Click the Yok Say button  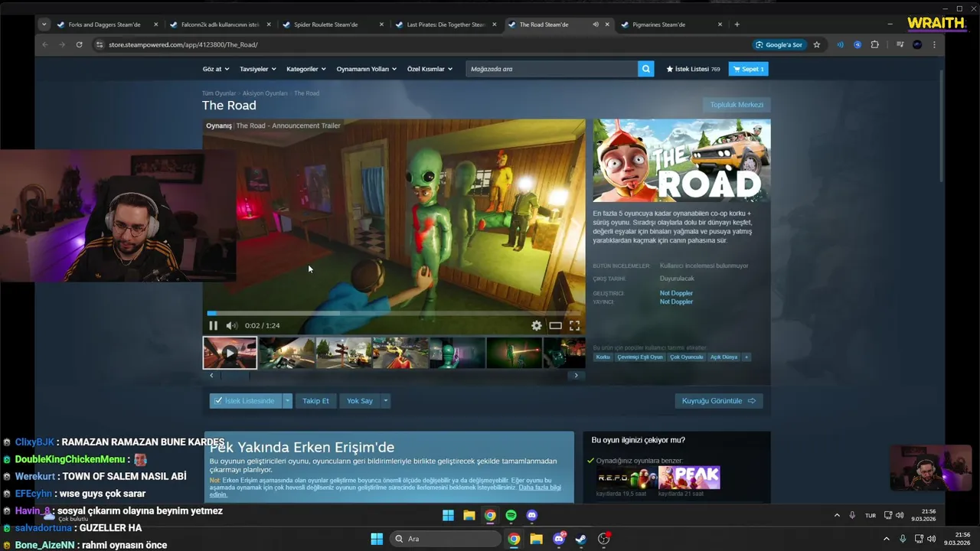click(x=360, y=401)
